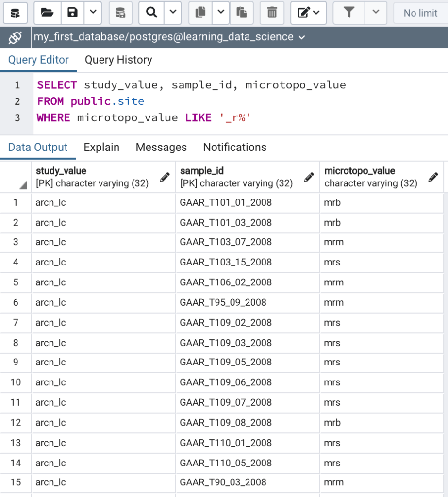448x497 pixels.
Task: Select row number 7 in the results
Action: coord(16,323)
